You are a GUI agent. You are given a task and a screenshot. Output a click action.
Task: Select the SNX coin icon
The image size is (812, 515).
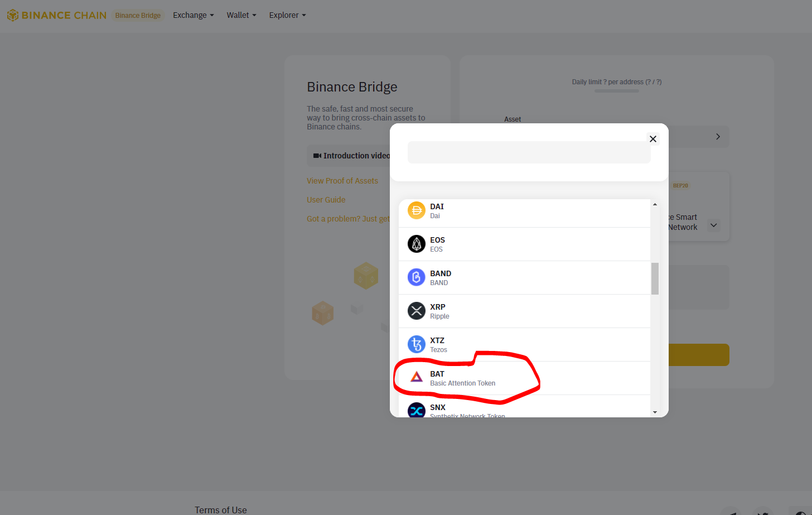coord(417,410)
